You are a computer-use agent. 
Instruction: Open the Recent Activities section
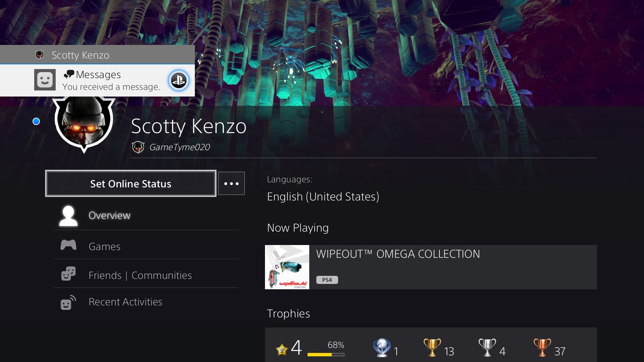pos(125,302)
